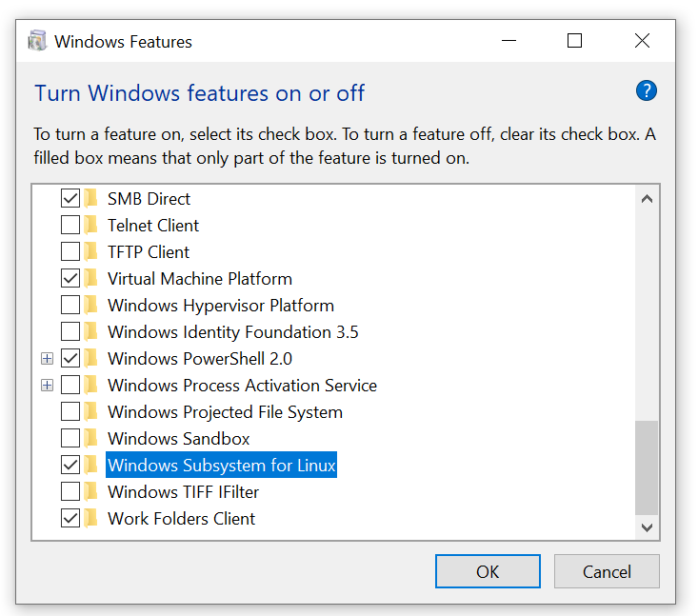Click the Telnet Client folder icon
Screen dimensions: 698x616
(x=90, y=225)
